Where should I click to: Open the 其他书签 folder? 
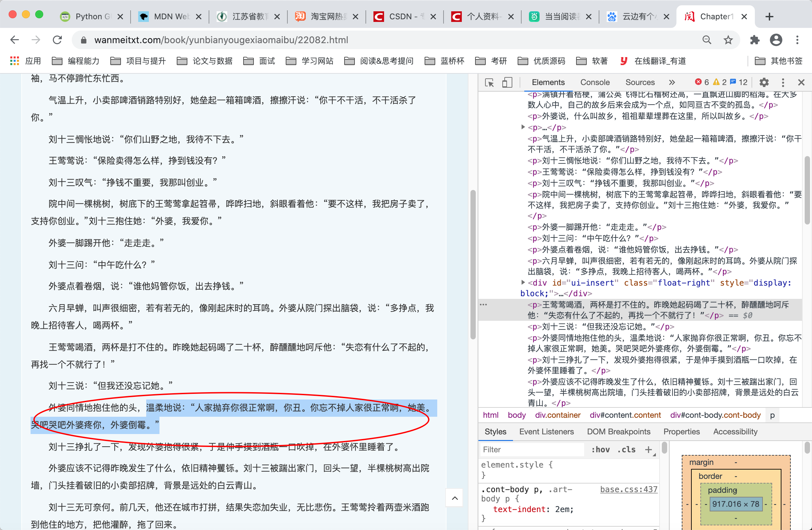[x=779, y=61]
